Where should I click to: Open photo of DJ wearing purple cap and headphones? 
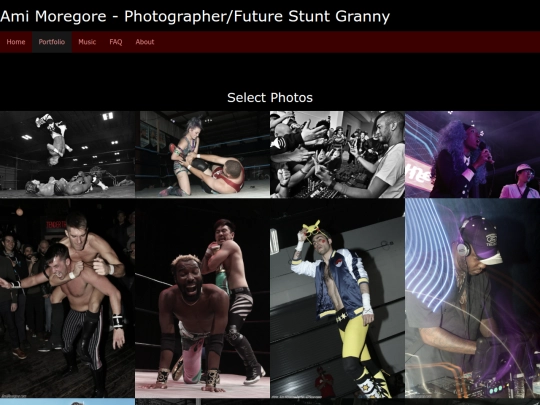point(472,298)
